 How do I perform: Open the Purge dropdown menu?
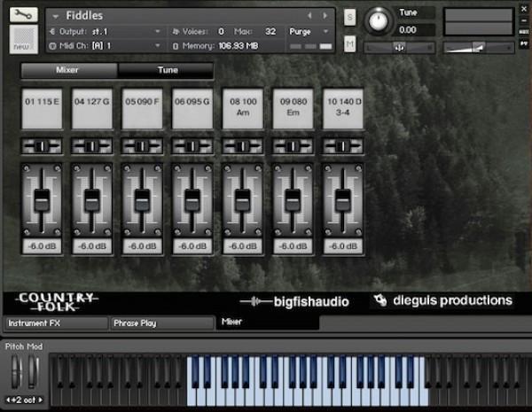point(310,31)
